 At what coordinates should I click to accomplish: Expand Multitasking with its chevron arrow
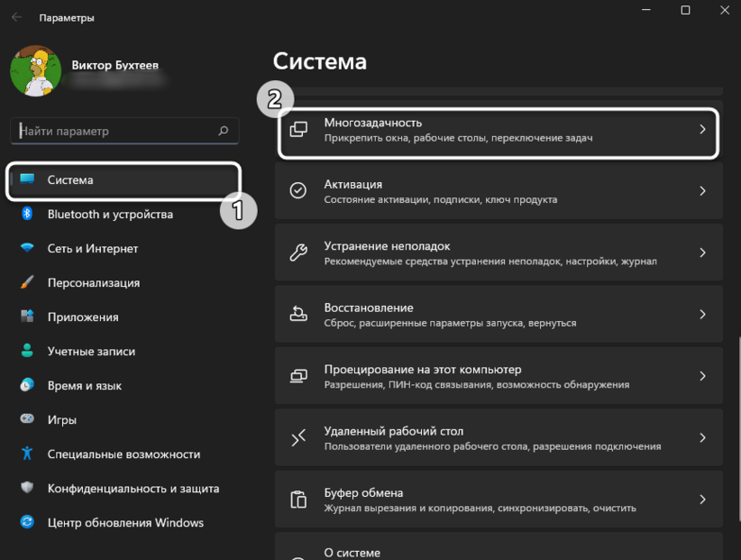[x=703, y=130]
